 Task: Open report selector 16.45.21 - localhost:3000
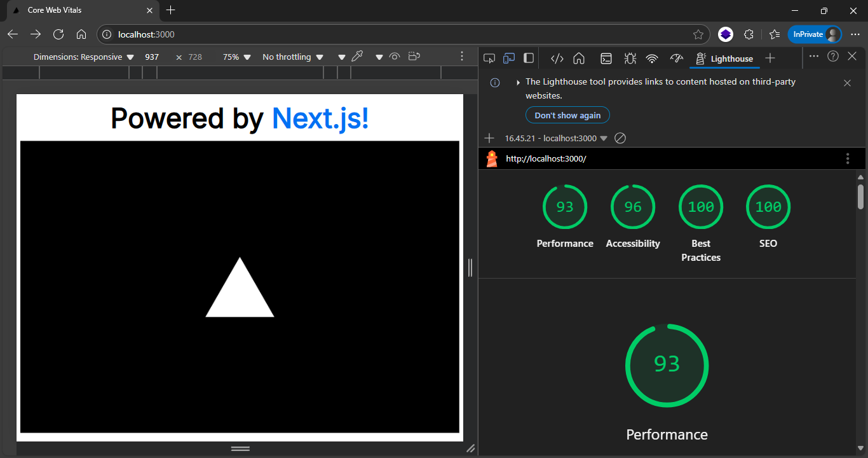(556, 138)
